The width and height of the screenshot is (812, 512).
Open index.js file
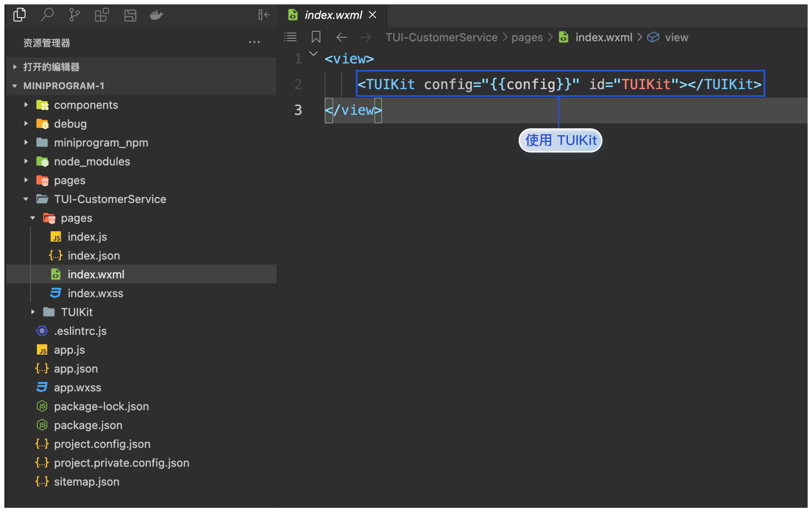pos(141,237)
